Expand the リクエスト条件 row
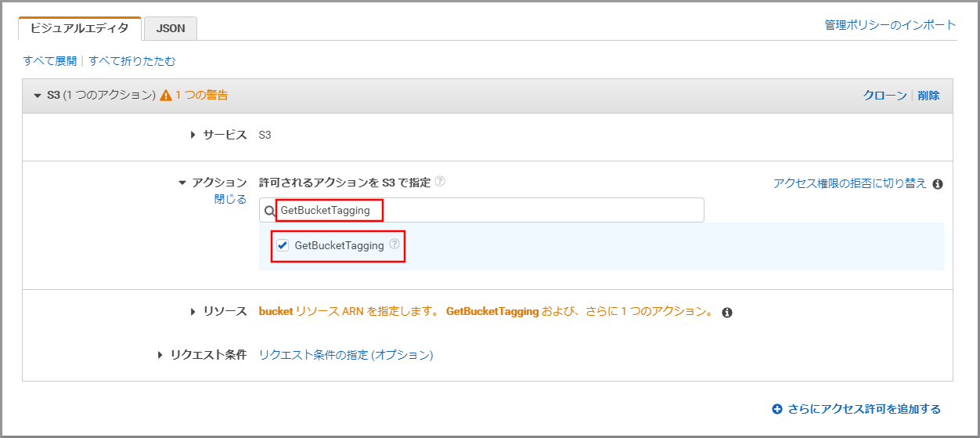Screen dimensions: 980x438 pyautogui.click(x=160, y=355)
